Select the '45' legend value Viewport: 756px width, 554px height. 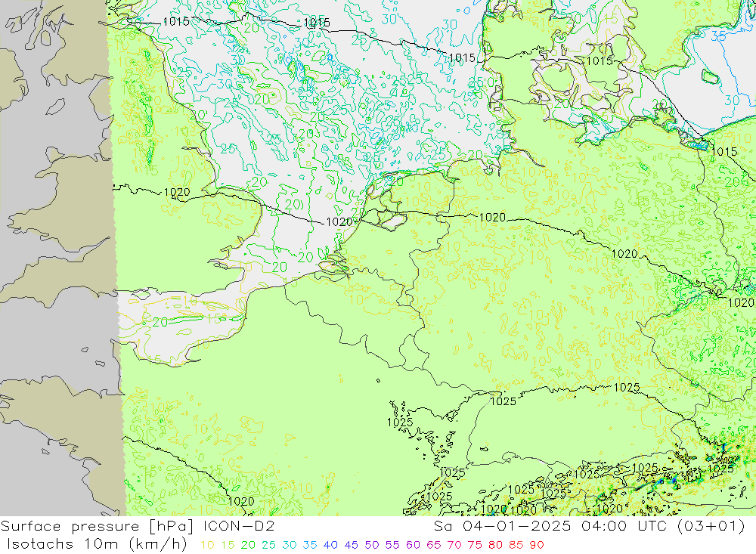pos(352,546)
